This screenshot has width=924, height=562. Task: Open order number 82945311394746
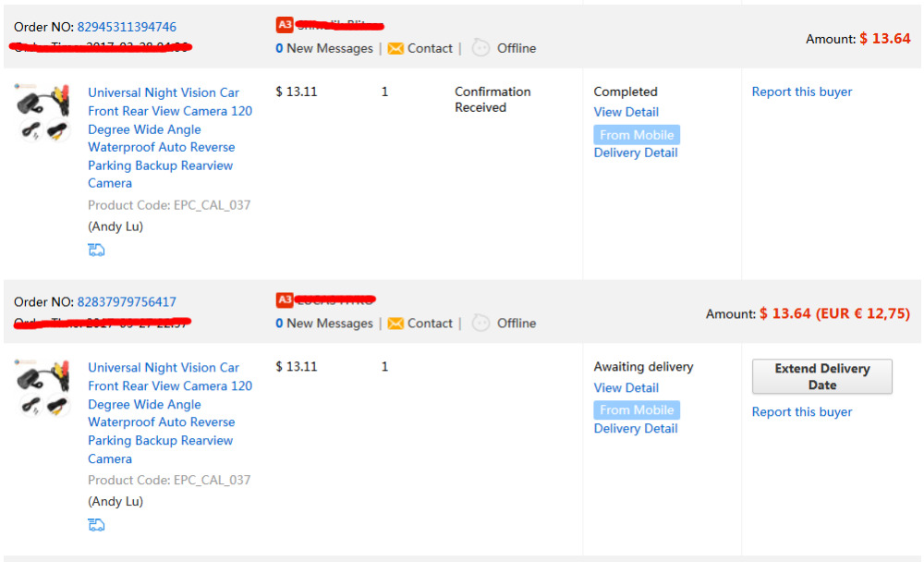[127, 27]
